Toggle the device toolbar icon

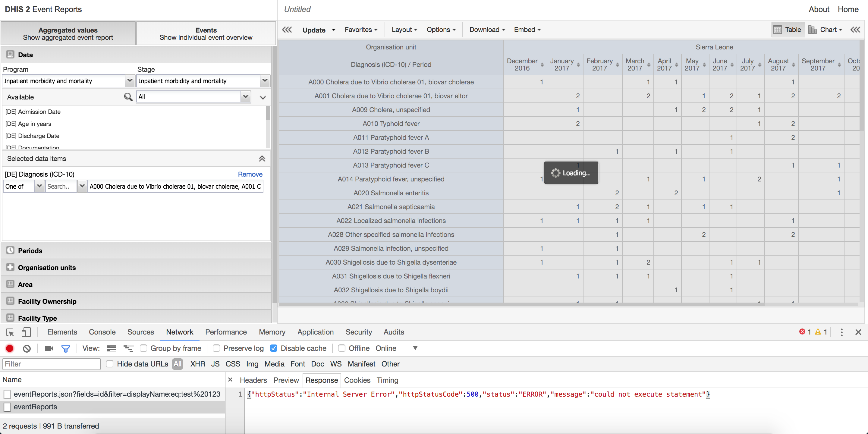tap(26, 332)
